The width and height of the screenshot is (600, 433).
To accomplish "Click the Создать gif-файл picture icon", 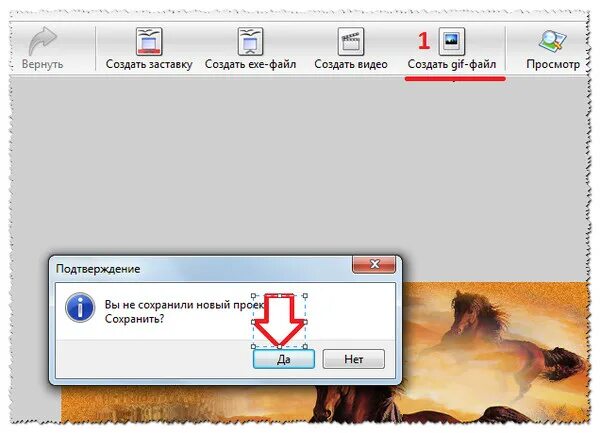I will (452, 41).
